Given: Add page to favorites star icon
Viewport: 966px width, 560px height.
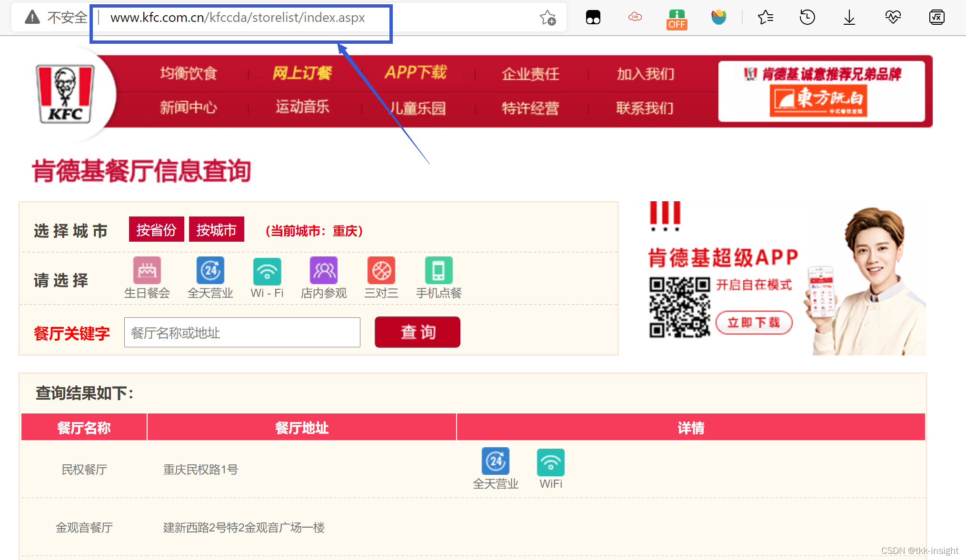Looking at the screenshot, I should [x=548, y=18].
